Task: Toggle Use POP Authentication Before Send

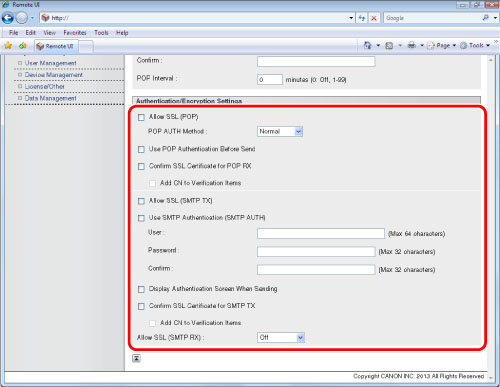Action: tap(141, 149)
